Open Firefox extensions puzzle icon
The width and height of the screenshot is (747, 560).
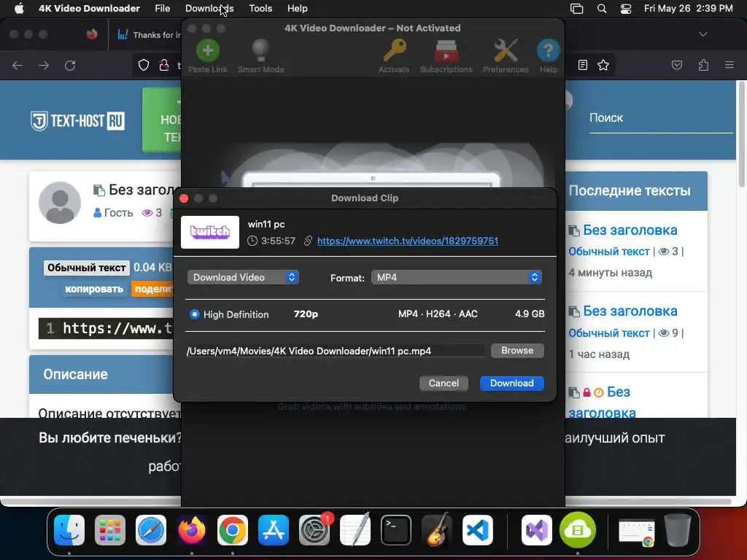pos(703,65)
